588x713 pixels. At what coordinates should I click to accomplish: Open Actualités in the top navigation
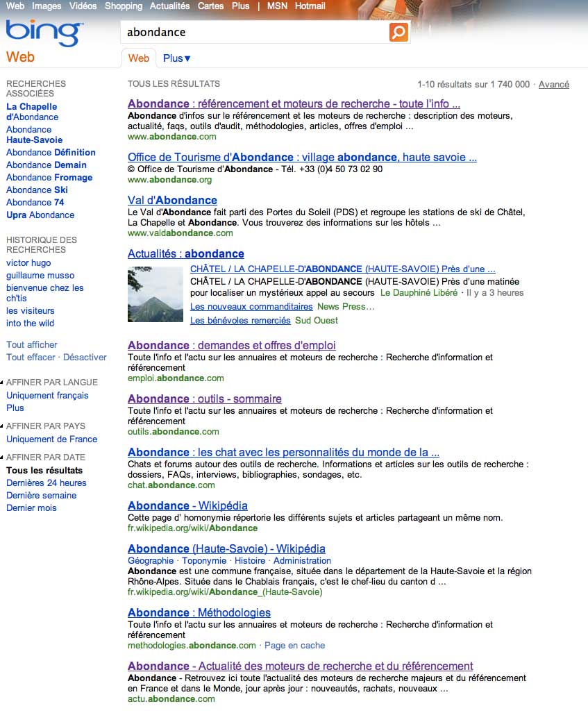169,6
